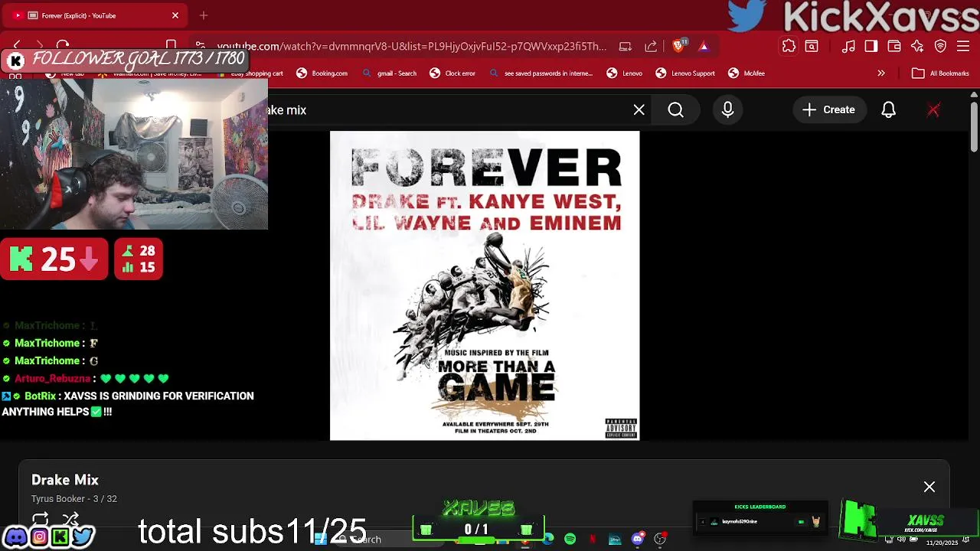The width and height of the screenshot is (980, 551).
Task: Expand hidden bookmarks double chevron
Action: click(x=881, y=73)
